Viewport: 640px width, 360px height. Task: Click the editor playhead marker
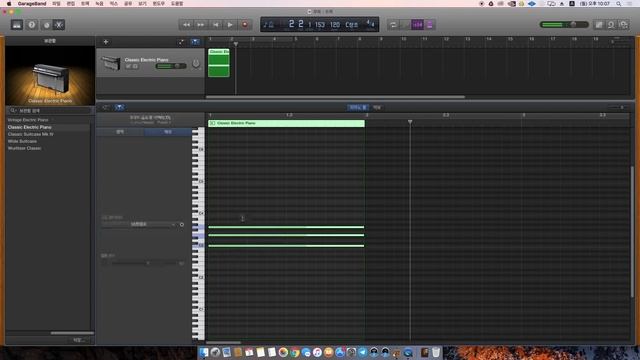410,122
